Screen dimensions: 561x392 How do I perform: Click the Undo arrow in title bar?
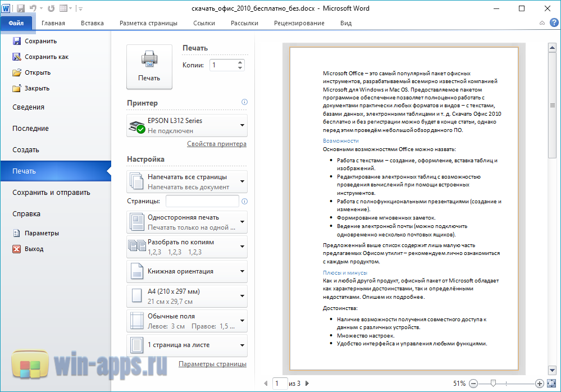coord(33,8)
